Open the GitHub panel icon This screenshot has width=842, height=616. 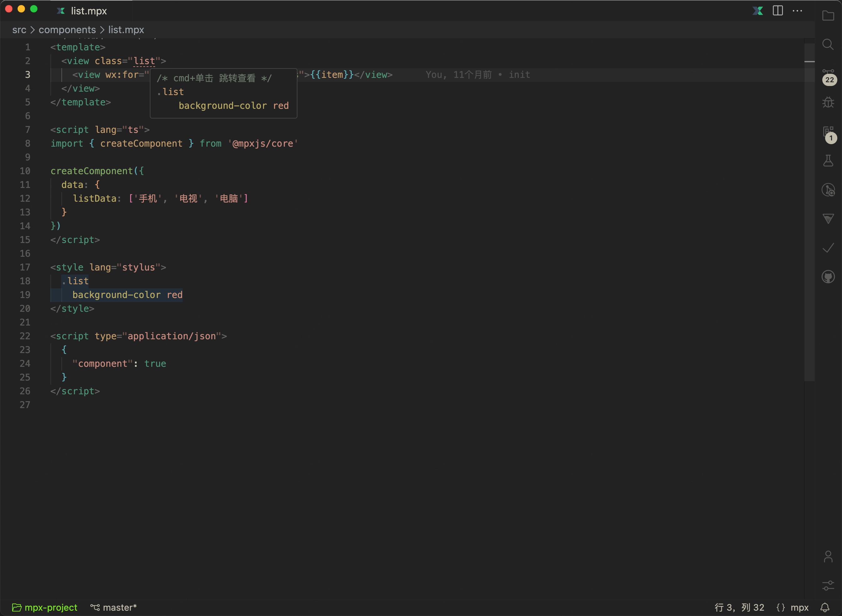828,277
